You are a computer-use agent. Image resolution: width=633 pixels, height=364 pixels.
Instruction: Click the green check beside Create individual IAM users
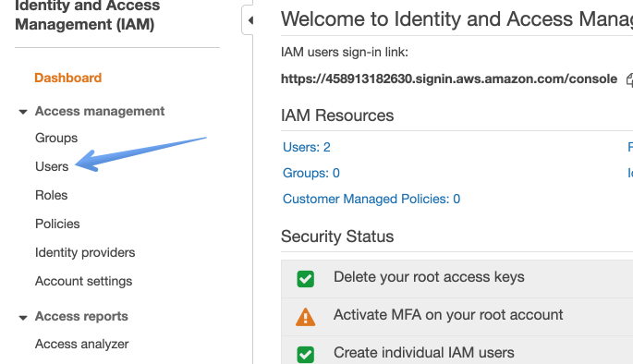[x=305, y=355]
